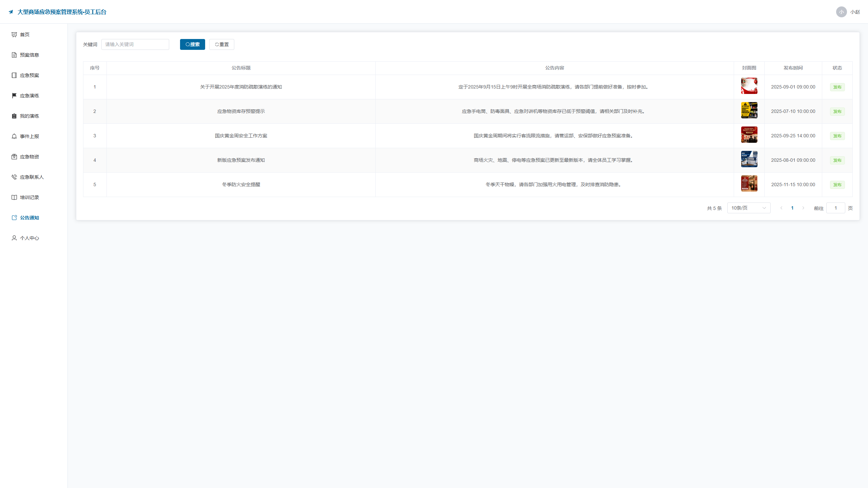Click the 应急演练 flag icon
Screen dimensions: 868x488
(14, 96)
